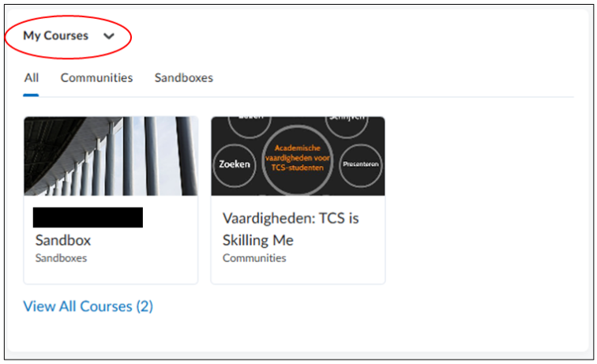Click the Sandbox course title
Screen dimensions: 597x364
click(x=63, y=240)
